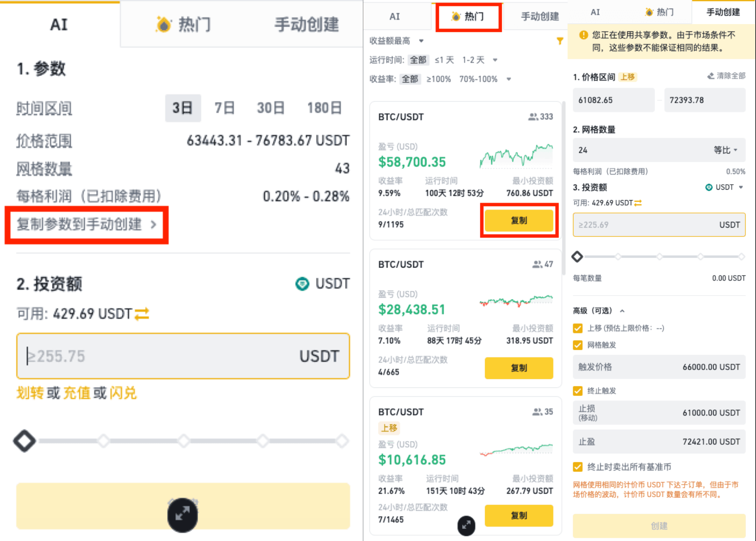Click the investment slider handle in AI panel
The height and width of the screenshot is (541, 756).
tap(25, 441)
